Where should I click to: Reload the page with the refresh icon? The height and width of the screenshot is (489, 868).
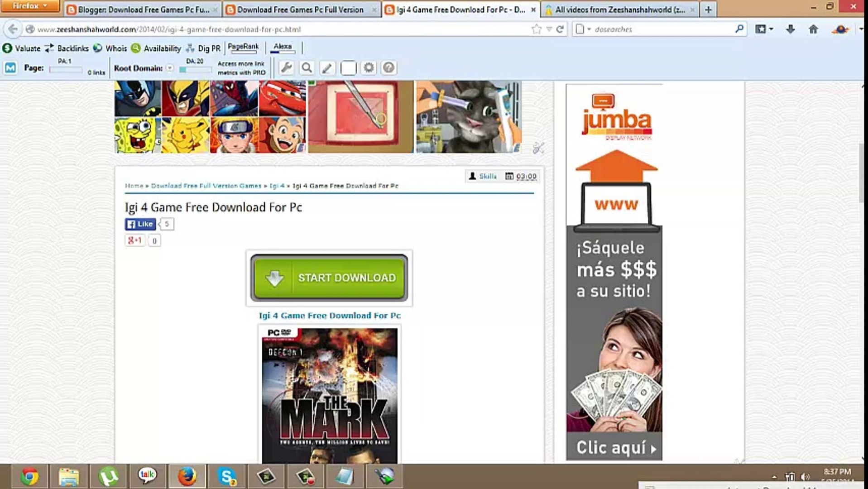560,29
